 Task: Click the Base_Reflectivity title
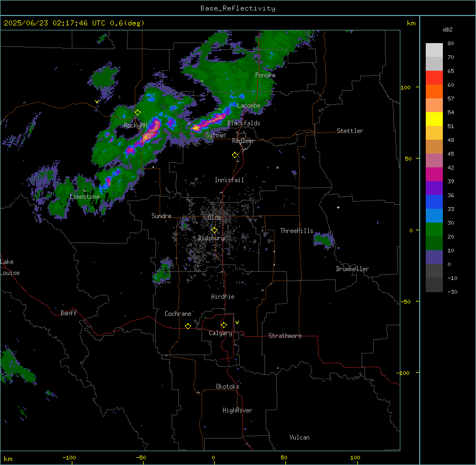pyautogui.click(x=238, y=8)
